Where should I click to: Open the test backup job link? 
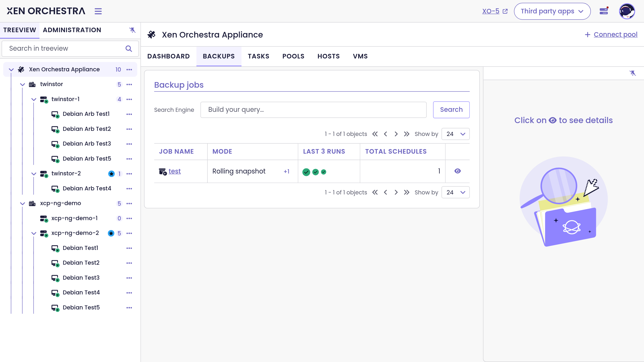175,171
